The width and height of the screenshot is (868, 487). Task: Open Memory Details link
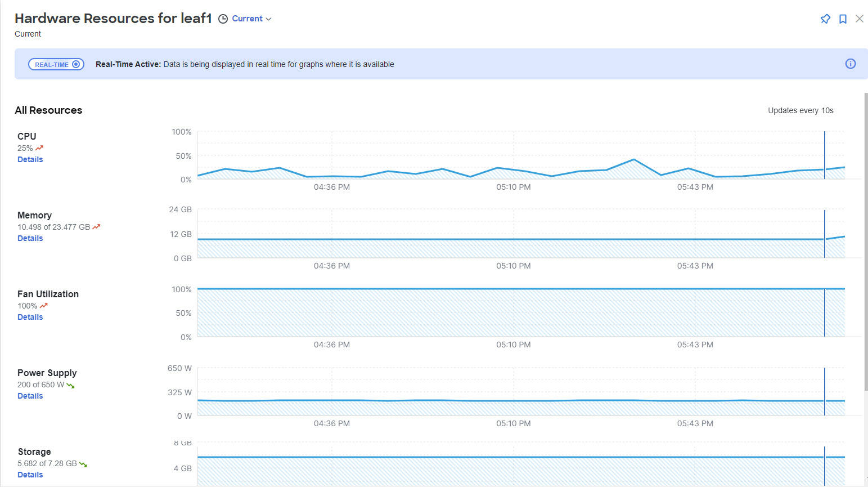click(30, 238)
